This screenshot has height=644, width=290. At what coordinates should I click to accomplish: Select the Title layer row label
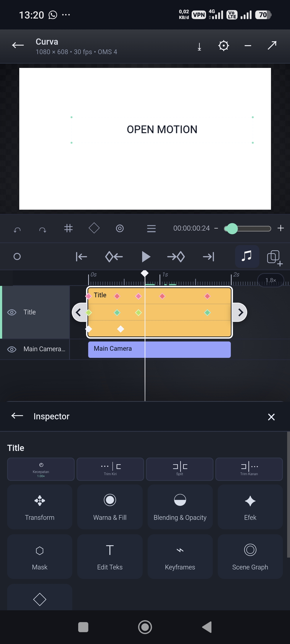point(29,312)
